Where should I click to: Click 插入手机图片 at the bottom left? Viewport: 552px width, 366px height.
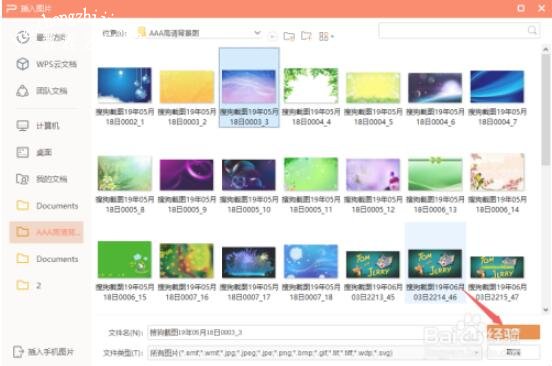click(x=44, y=352)
